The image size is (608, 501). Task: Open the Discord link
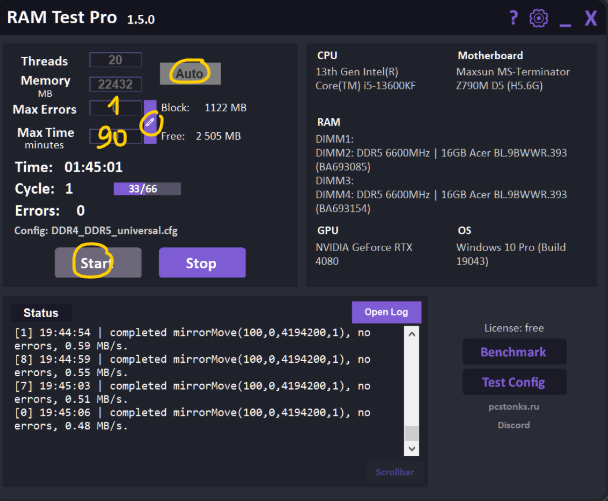tap(514, 425)
